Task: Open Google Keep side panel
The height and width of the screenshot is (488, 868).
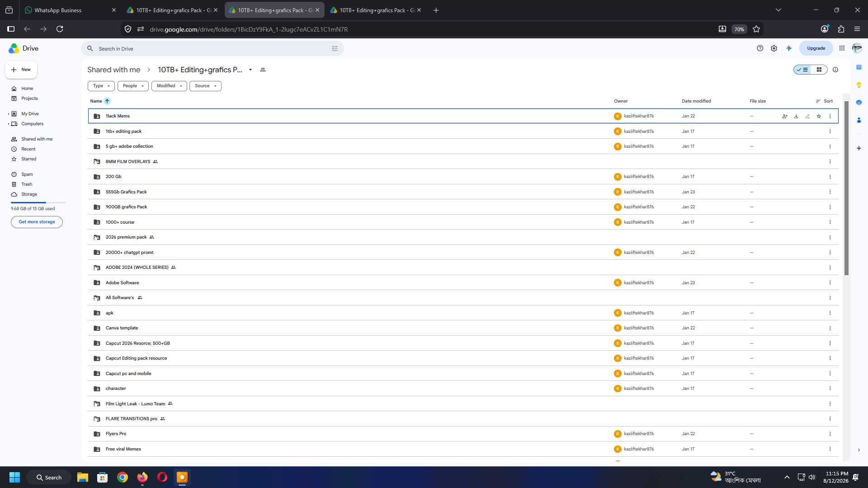Action: (x=859, y=85)
